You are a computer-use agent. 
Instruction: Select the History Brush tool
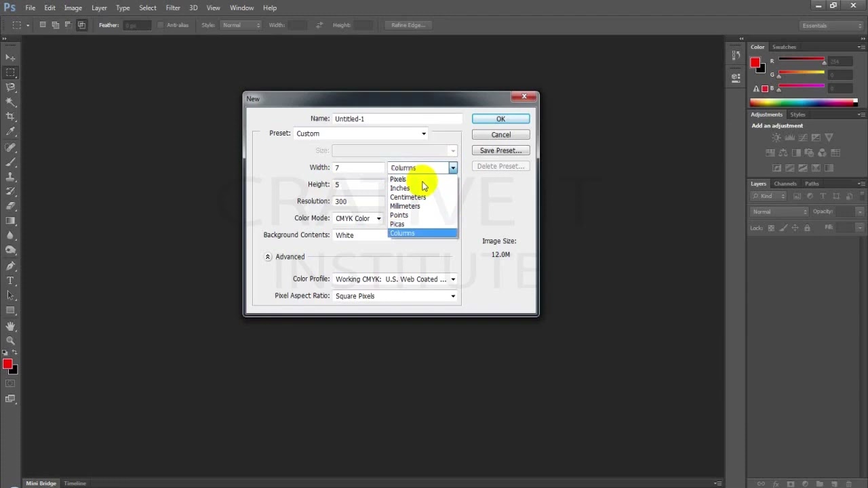point(10,191)
